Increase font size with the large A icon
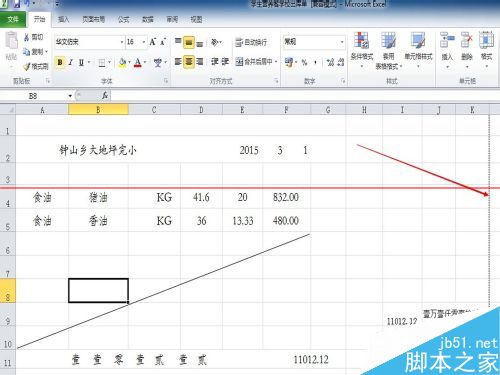The height and width of the screenshot is (375, 500). pos(153,42)
